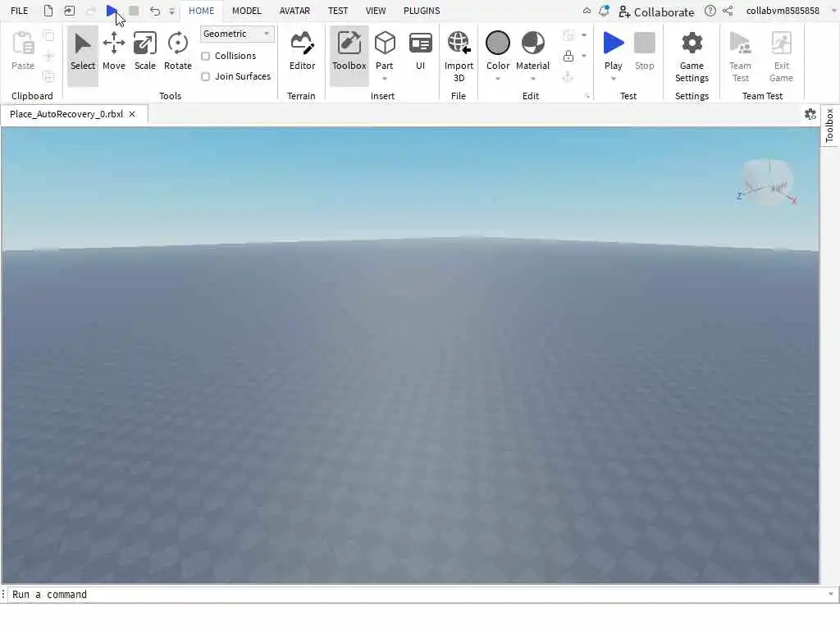Click the group icon in Edit section
This screenshot has height=630, width=840.
568,35
